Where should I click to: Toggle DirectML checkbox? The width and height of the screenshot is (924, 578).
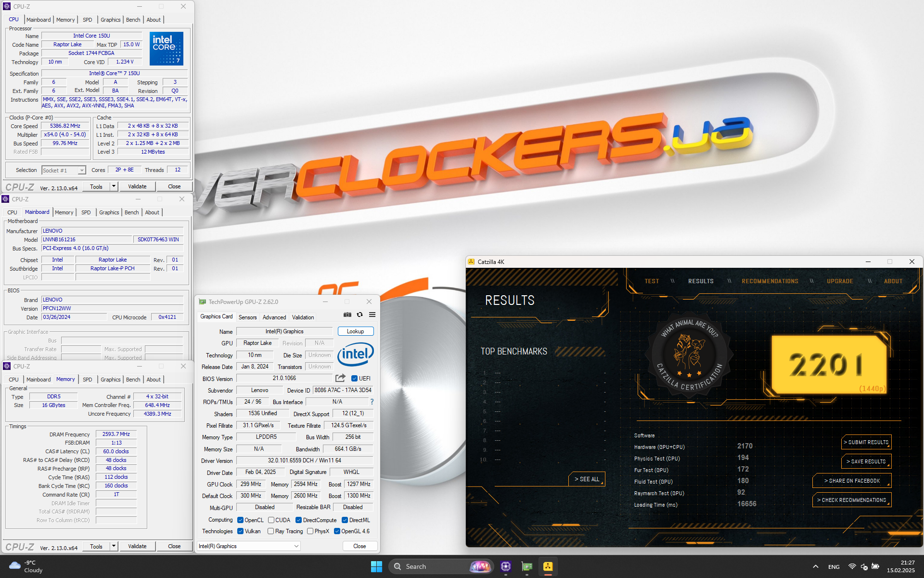[x=345, y=520]
